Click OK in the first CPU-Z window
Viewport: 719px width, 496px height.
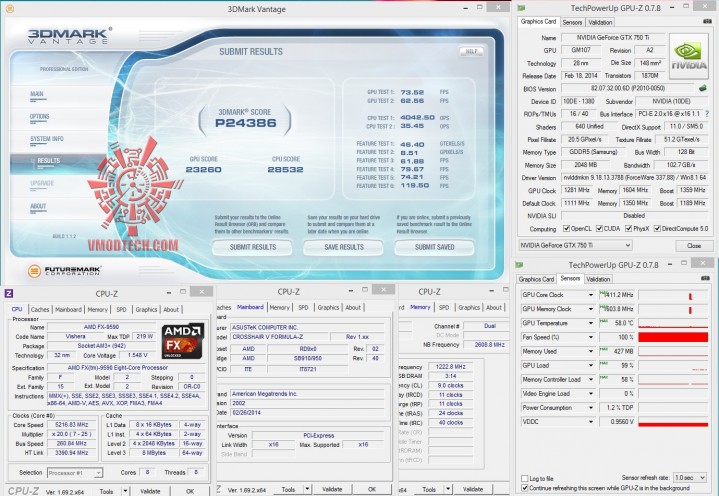(190, 491)
